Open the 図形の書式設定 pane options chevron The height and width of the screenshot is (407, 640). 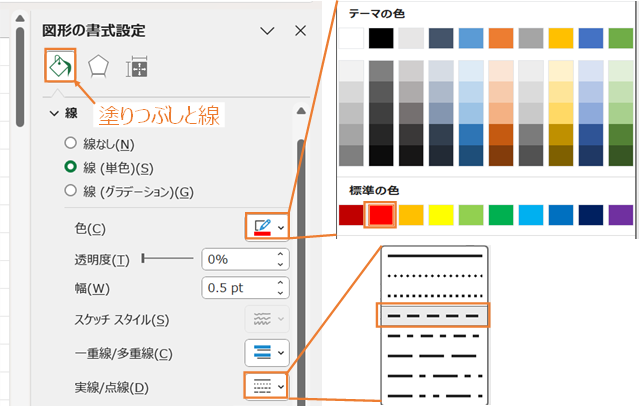pos(267,31)
